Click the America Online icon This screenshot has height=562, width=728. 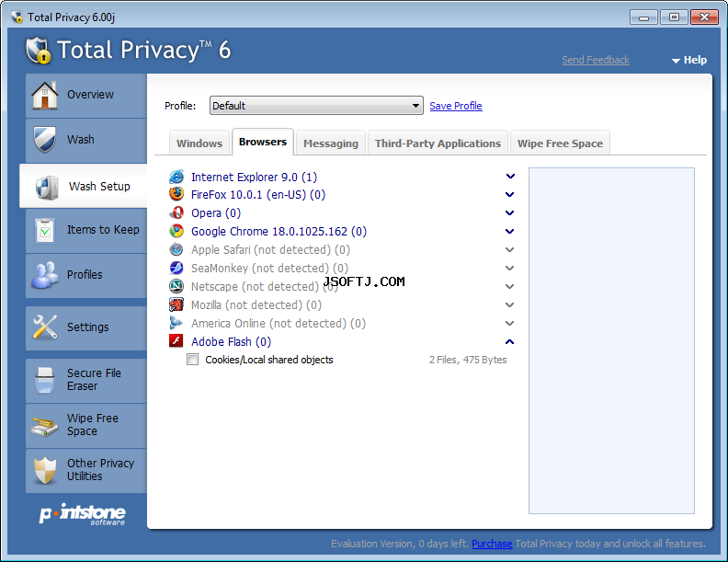point(176,323)
